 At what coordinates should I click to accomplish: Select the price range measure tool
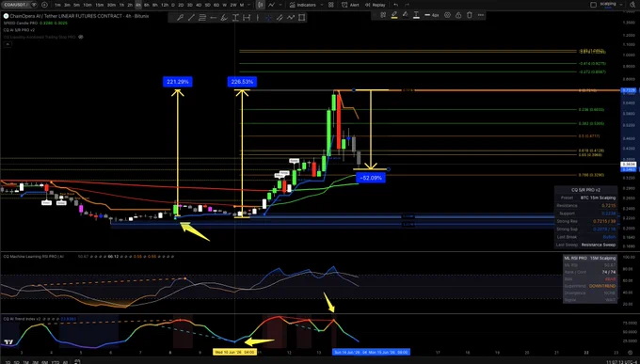(247, 18)
